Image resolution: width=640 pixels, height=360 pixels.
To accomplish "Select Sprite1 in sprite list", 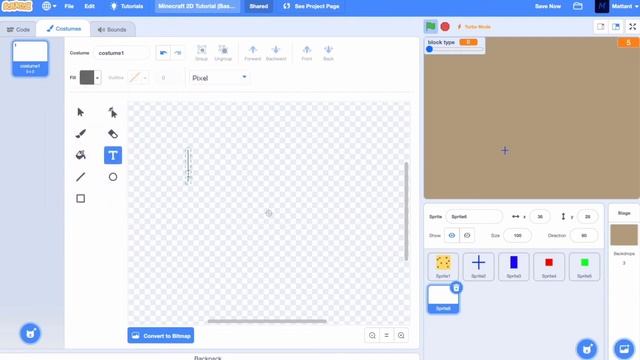I will (x=443, y=267).
